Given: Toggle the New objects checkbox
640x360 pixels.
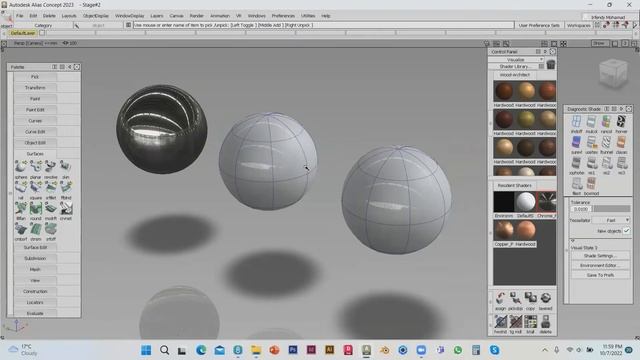Looking at the screenshot, I should pos(627,231).
